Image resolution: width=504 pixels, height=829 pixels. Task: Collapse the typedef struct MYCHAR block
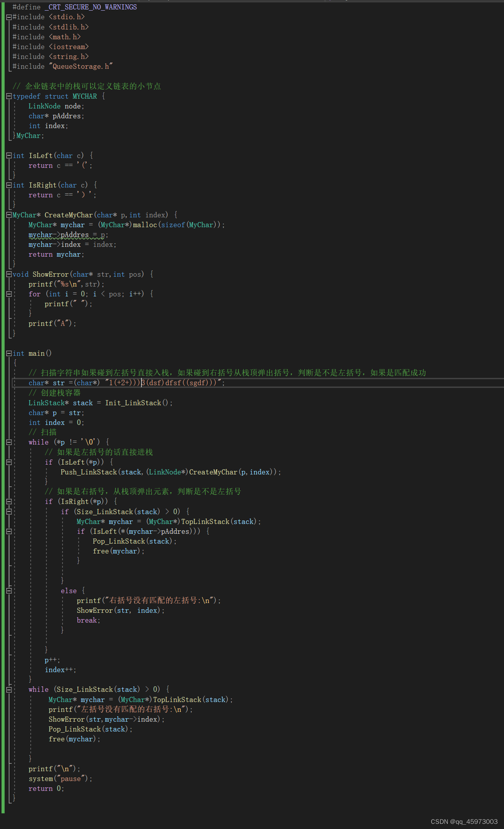point(9,96)
